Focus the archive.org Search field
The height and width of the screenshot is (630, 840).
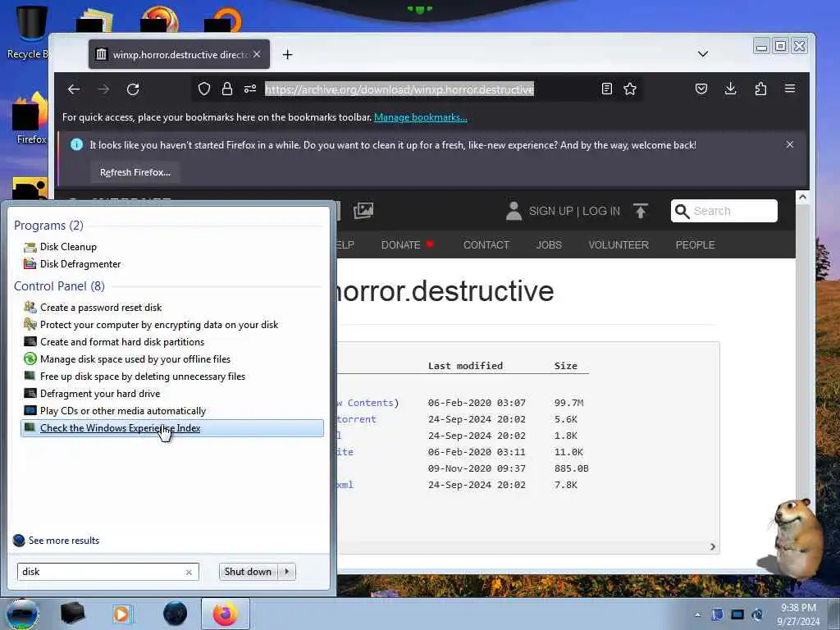point(724,211)
